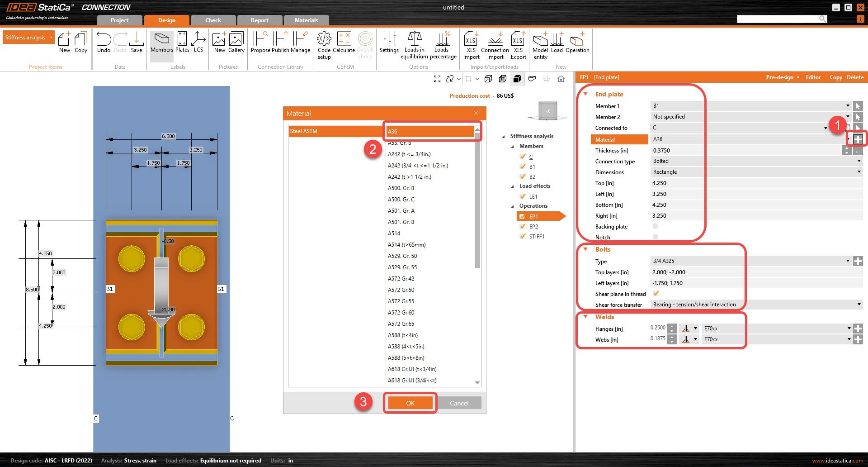Collapse the Bolts section

(586, 249)
